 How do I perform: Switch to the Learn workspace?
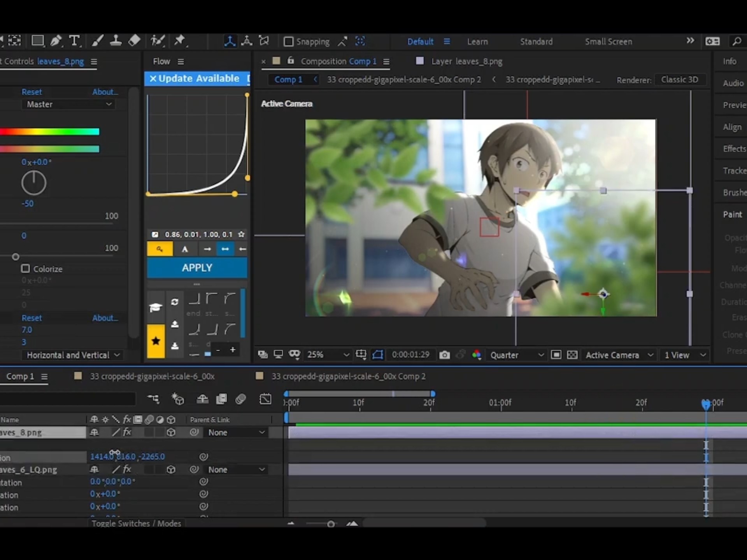click(477, 42)
